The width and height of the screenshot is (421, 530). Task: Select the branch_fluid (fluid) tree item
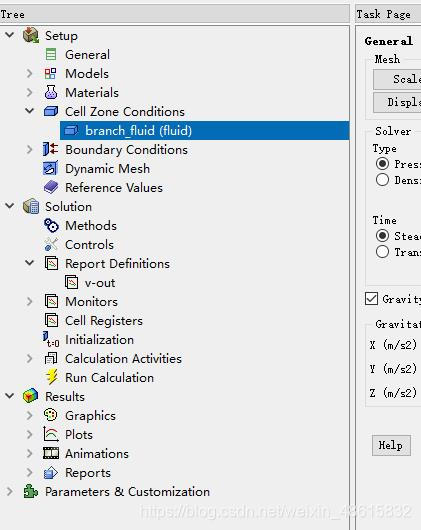(x=204, y=130)
